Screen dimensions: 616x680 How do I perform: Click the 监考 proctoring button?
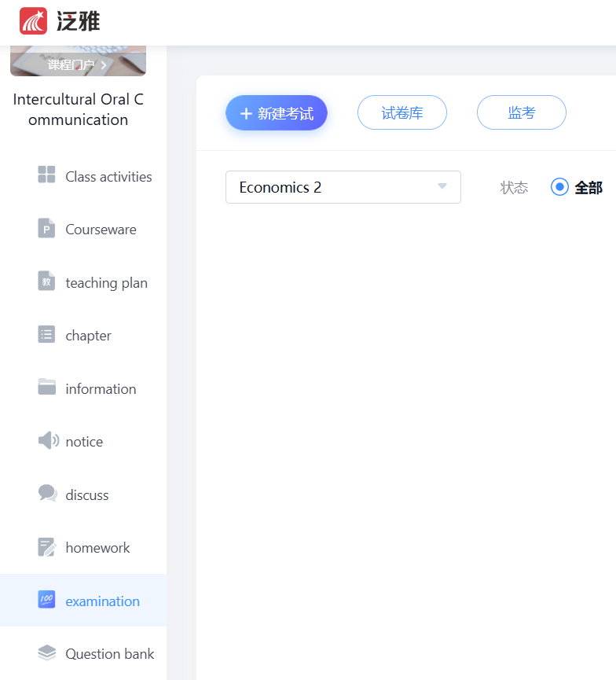[521, 113]
